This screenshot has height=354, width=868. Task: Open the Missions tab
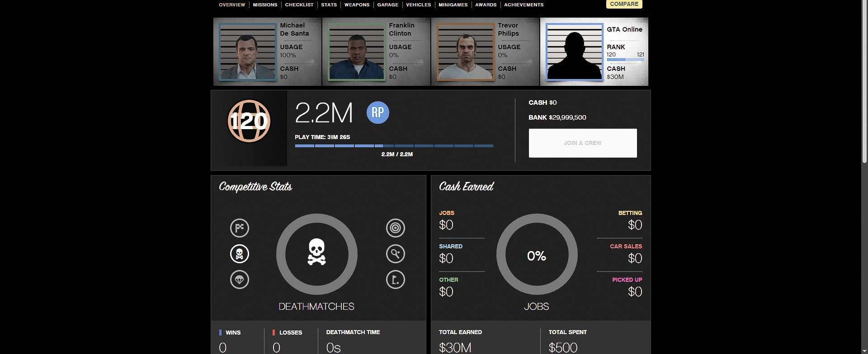pos(265,5)
